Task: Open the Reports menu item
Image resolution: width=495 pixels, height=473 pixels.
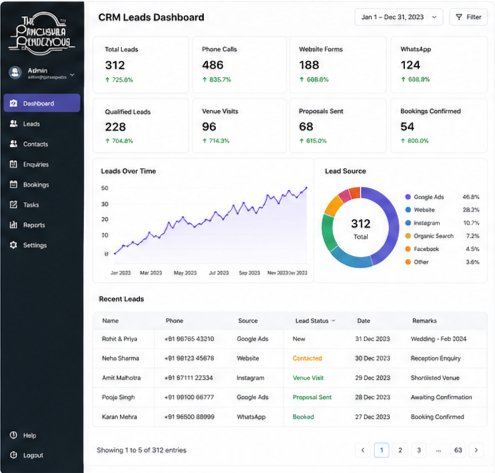Action: click(x=42, y=225)
